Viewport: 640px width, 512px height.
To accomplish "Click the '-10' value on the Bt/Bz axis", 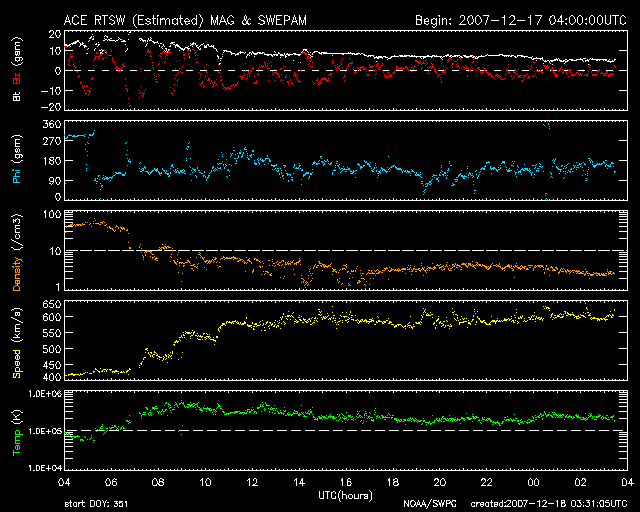I will [51, 90].
